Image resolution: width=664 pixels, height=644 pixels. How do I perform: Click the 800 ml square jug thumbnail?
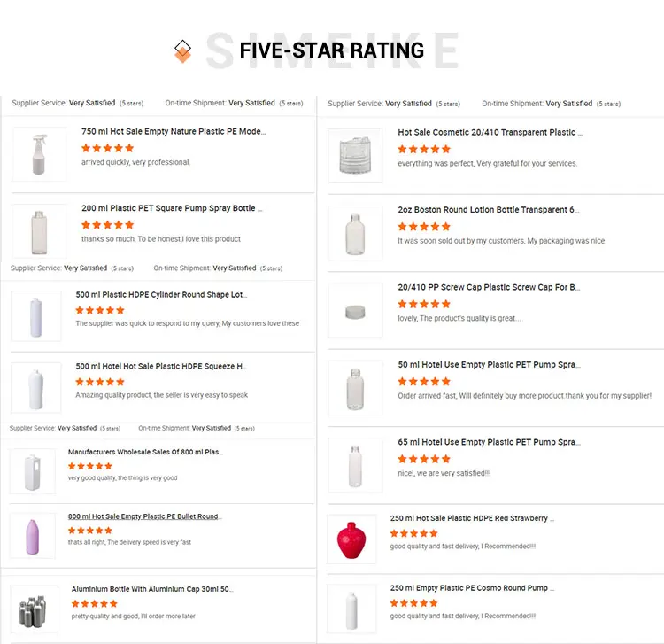click(33, 470)
